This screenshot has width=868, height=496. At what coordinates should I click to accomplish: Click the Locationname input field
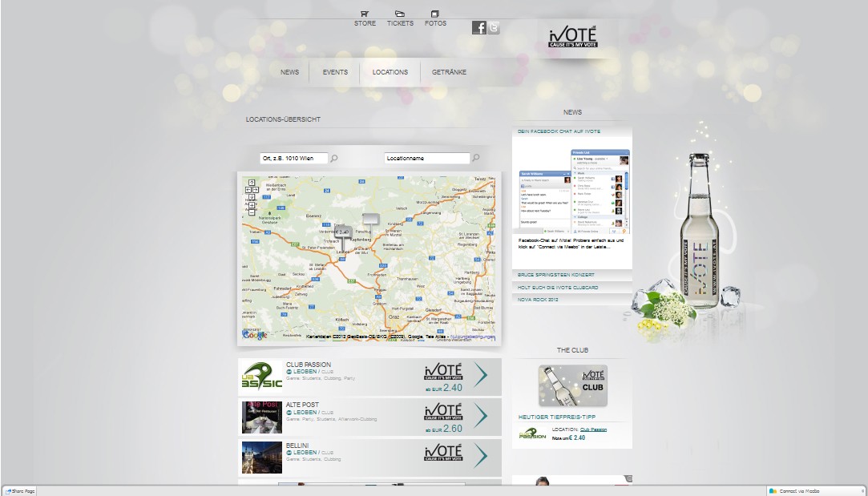tap(426, 159)
